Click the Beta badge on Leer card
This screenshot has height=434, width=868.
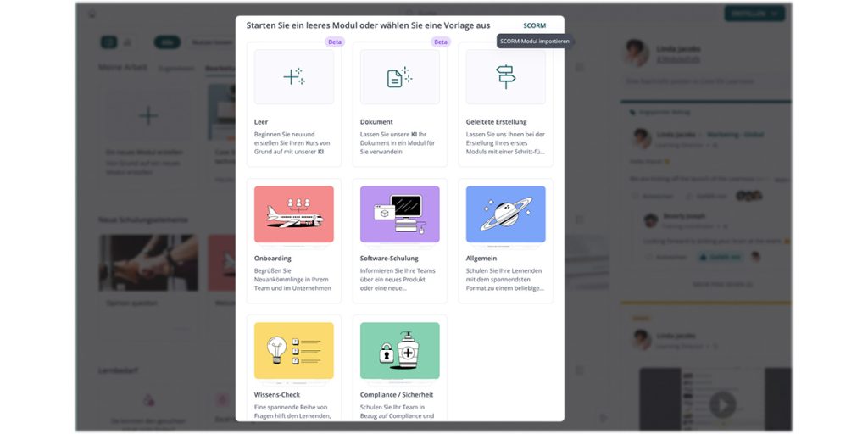point(334,42)
